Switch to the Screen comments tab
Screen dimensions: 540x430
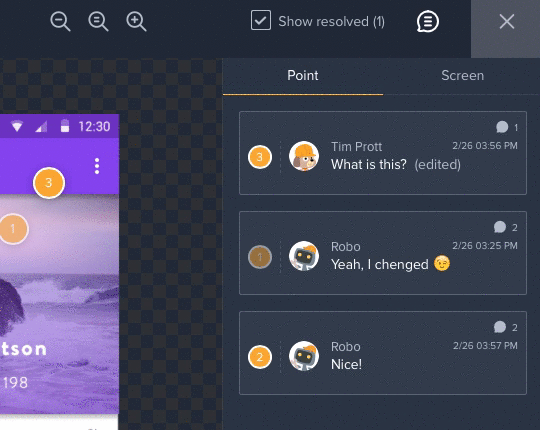[462, 75]
